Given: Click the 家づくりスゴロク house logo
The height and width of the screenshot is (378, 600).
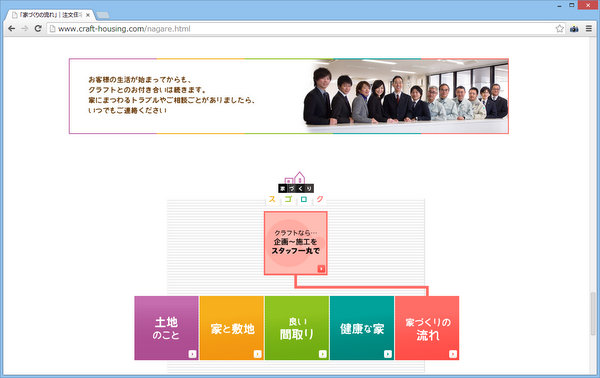Looking at the screenshot, I should coord(296,188).
